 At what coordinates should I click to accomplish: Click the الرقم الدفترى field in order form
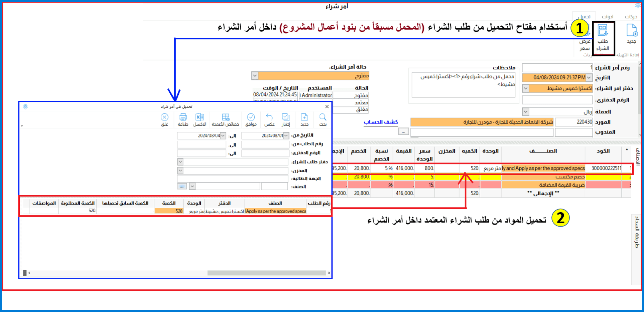pyautogui.click(x=557, y=100)
